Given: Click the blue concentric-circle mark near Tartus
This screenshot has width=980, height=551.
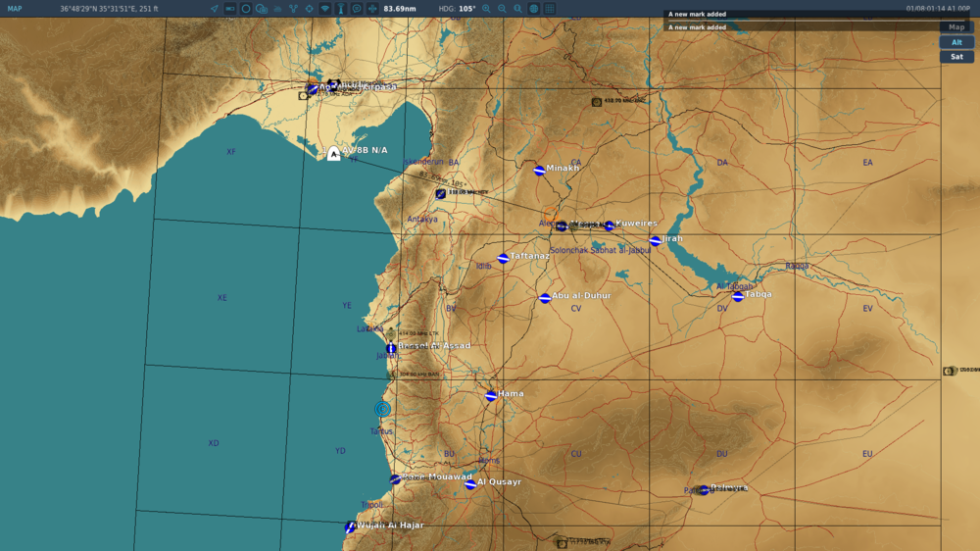Looking at the screenshot, I should (382, 409).
